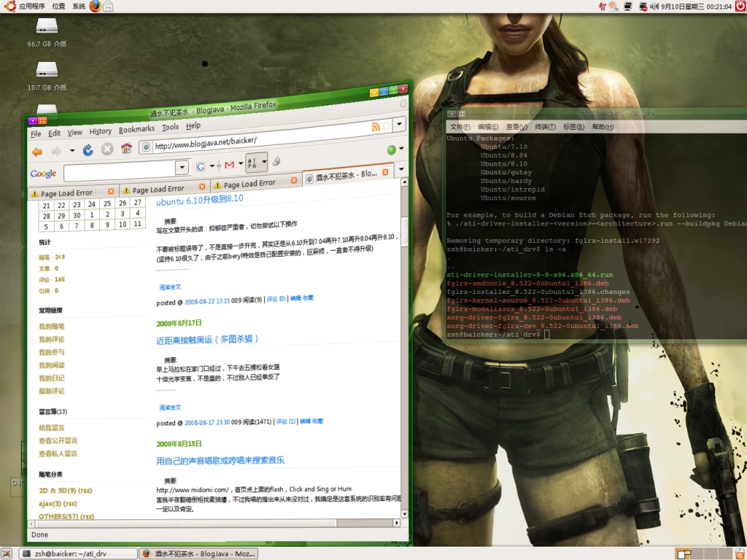Click Firefox's greyed-out forward arrow
The image size is (747, 560).
coord(56,152)
